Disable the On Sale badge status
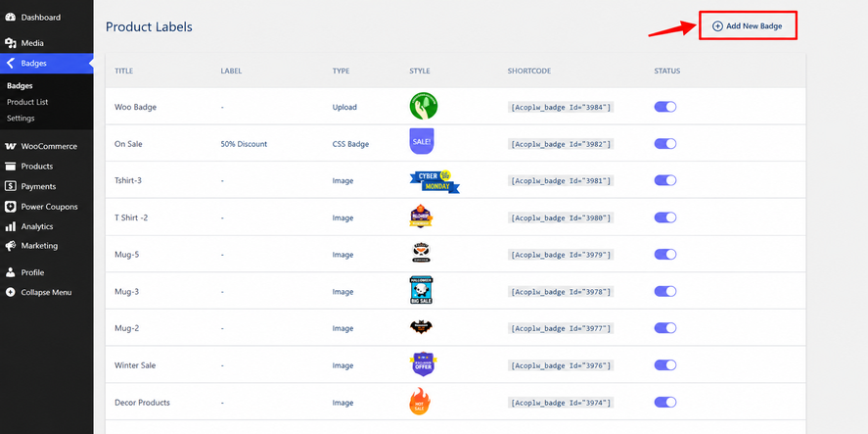This screenshot has width=868, height=434. [x=665, y=144]
